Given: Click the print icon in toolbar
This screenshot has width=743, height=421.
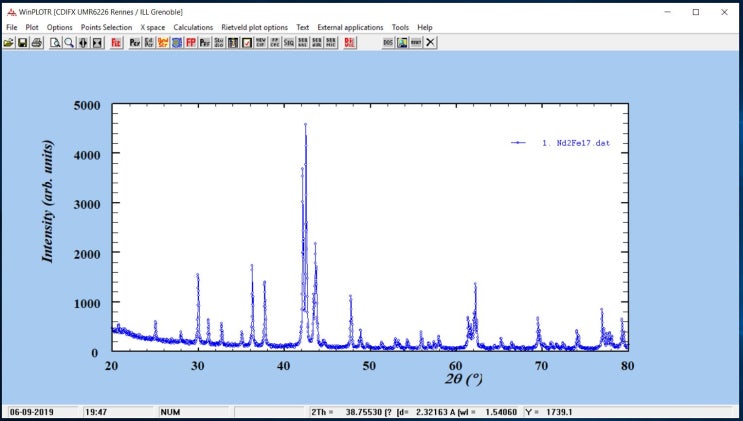Looking at the screenshot, I should [37, 43].
